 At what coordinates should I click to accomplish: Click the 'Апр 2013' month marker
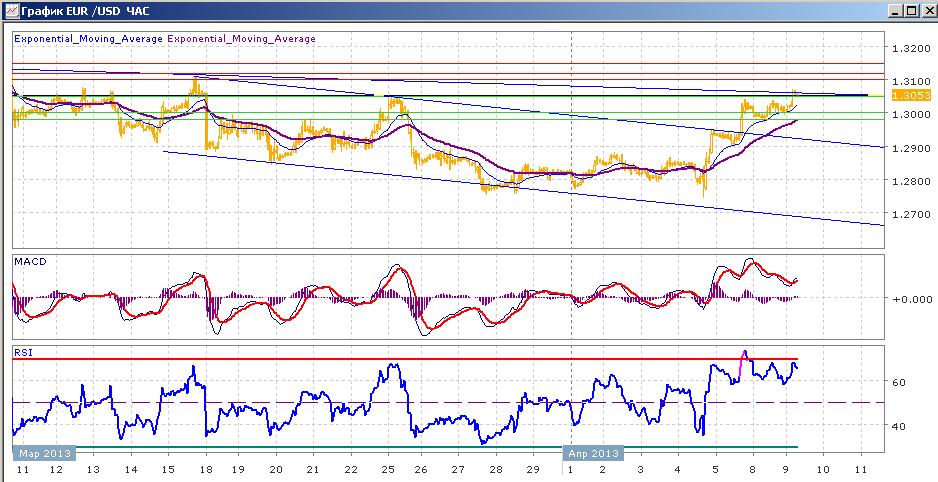coord(593,453)
